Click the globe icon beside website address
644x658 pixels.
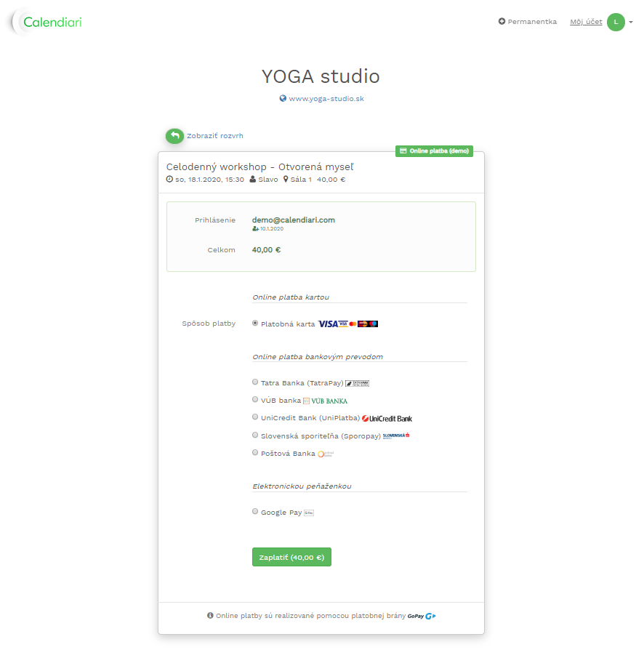point(283,99)
